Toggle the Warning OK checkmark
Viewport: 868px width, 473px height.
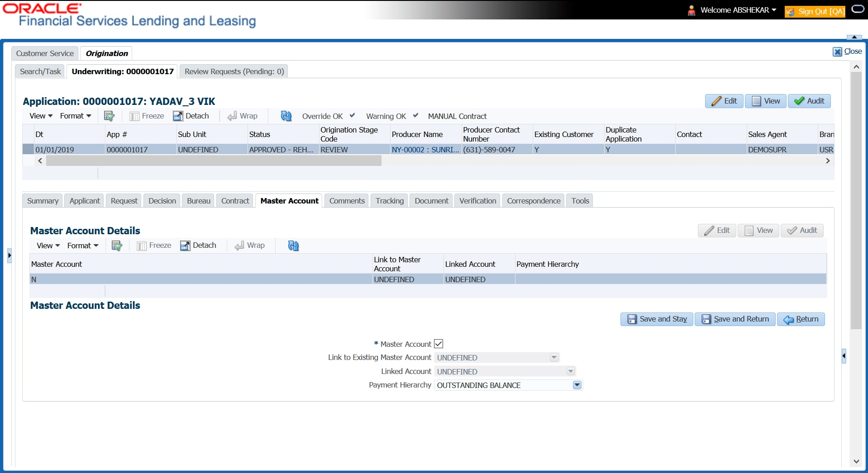(x=415, y=115)
